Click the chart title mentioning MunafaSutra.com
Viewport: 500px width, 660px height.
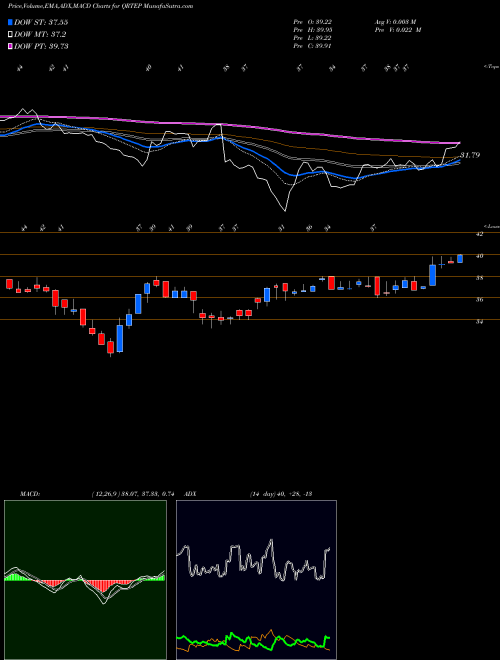tap(101, 6)
